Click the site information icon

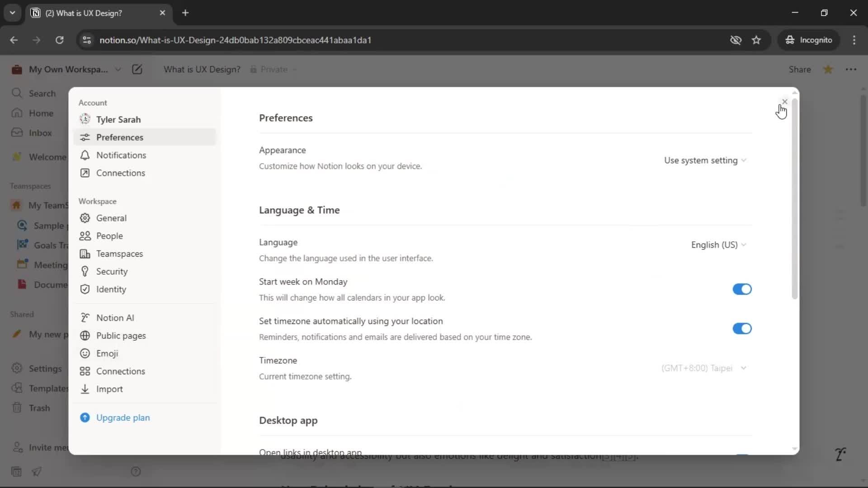pyautogui.click(x=86, y=40)
